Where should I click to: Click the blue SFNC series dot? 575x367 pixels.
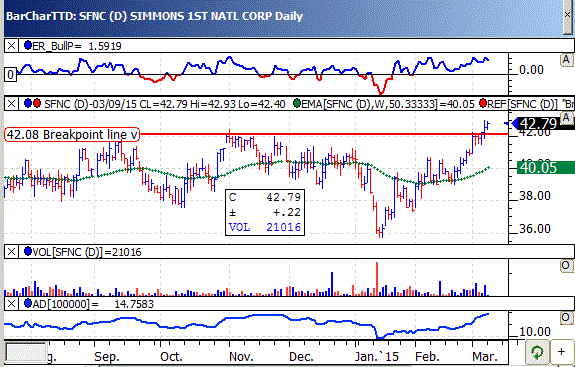coord(28,103)
